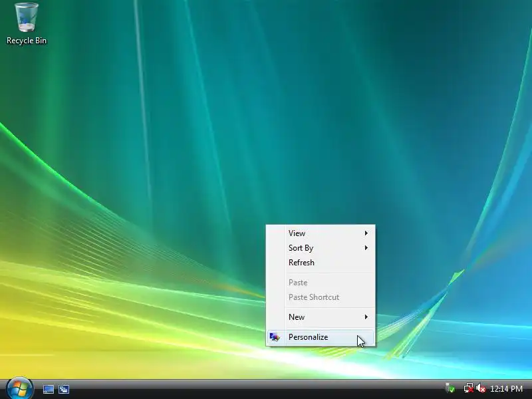Expand the arrow beside View
This screenshot has width=532, height=399.
tap(366, 233)
